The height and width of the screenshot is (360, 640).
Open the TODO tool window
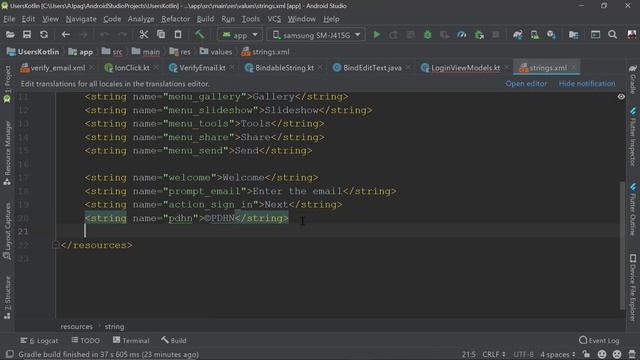(86, 340)
